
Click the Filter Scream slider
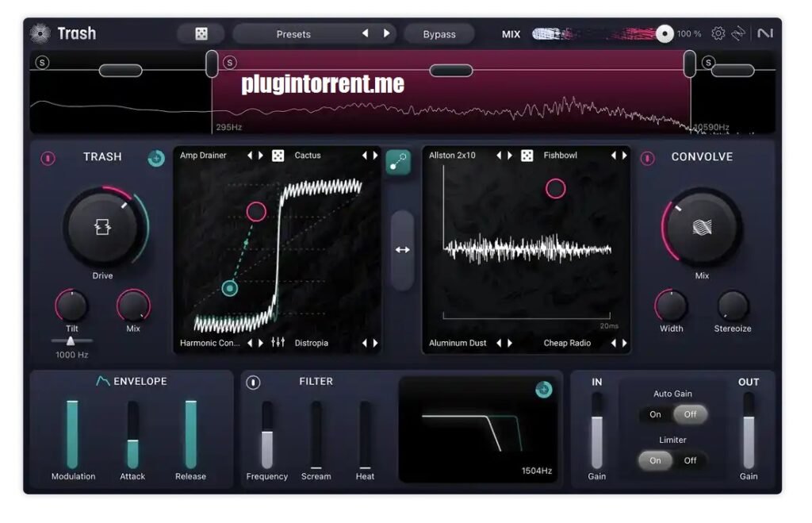pos(316,434)
